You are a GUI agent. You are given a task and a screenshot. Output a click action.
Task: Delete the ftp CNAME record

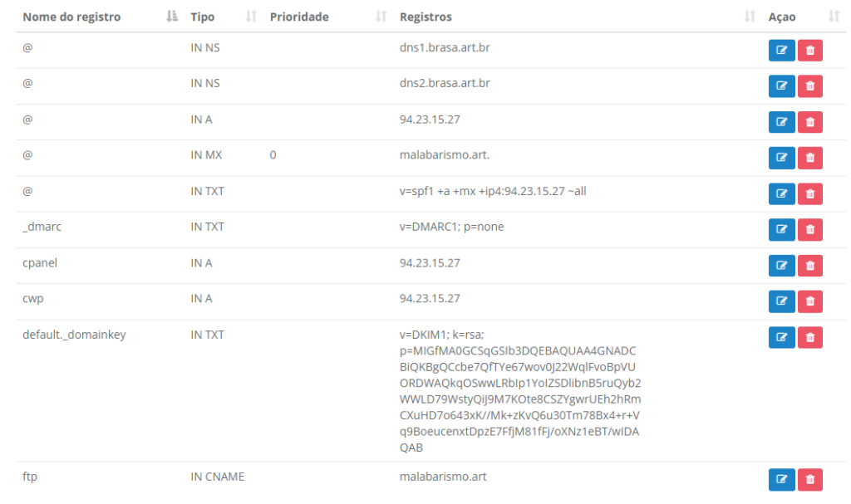(x=809, y=480)
